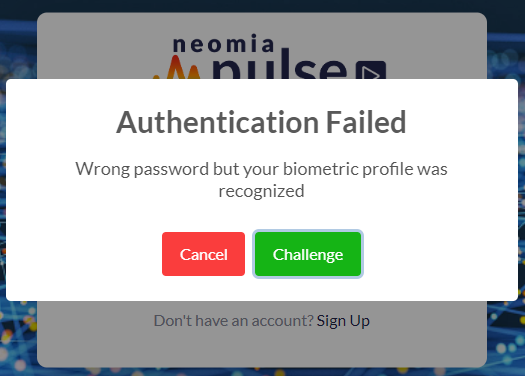Viewport: 525px width, 376px height.
Task: Click the word recognized in dialog message
Action: [261, 192]
